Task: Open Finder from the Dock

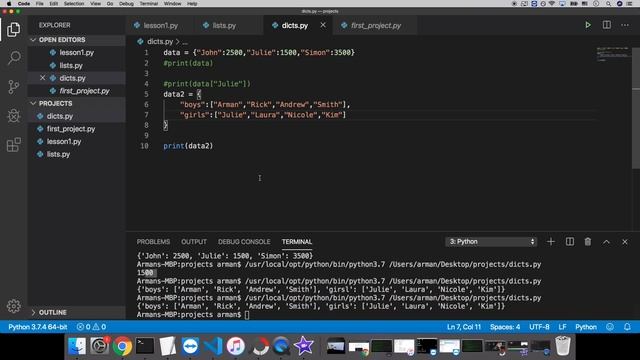Action: 77,346
